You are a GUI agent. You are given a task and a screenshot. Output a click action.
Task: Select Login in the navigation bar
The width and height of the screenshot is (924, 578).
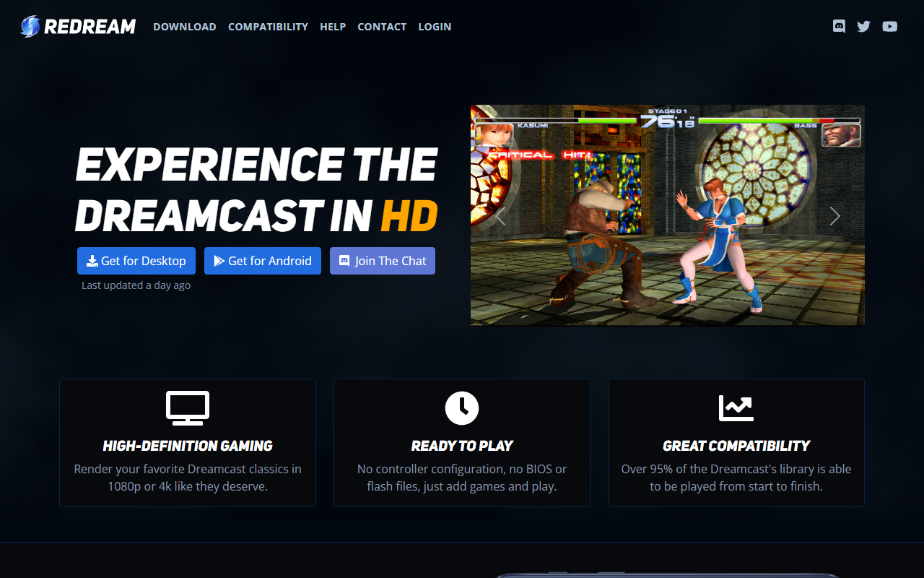[435, 27]
